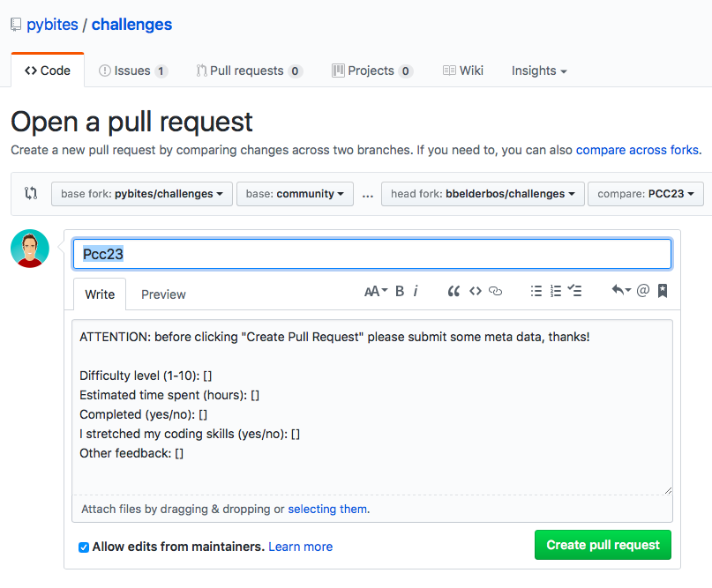712x588 pixels.
Task: Follow the compare across forks link
Action: 638,150
